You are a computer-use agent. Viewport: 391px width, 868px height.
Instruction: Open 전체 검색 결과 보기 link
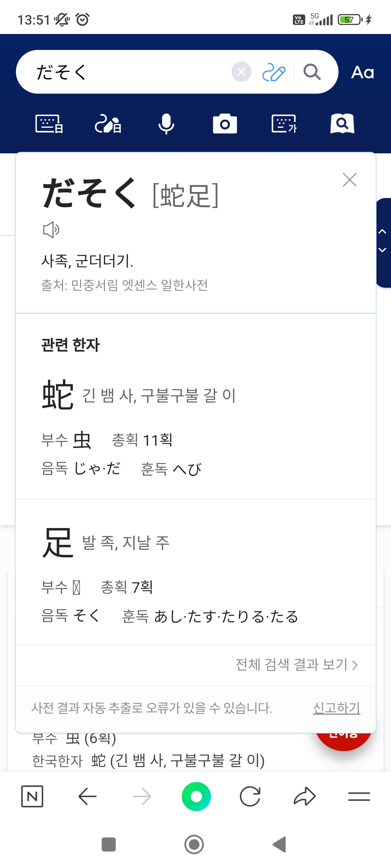[x=297, y=665]
